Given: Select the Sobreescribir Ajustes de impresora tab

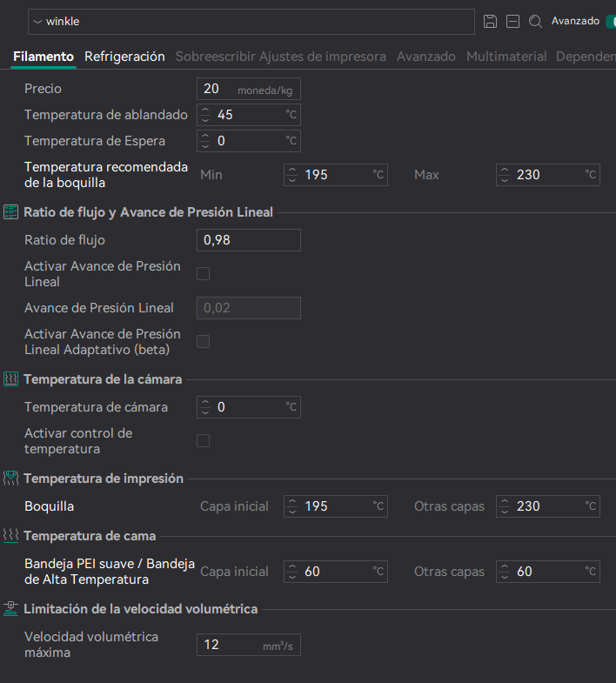Looking at the screenshot, I should (x=280, y=57).
